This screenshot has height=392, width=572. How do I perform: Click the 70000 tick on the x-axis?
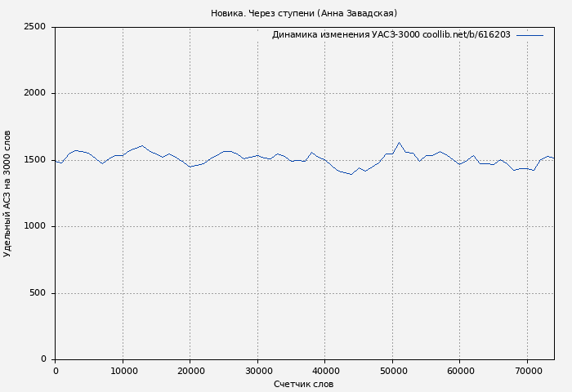coord(527,371)
